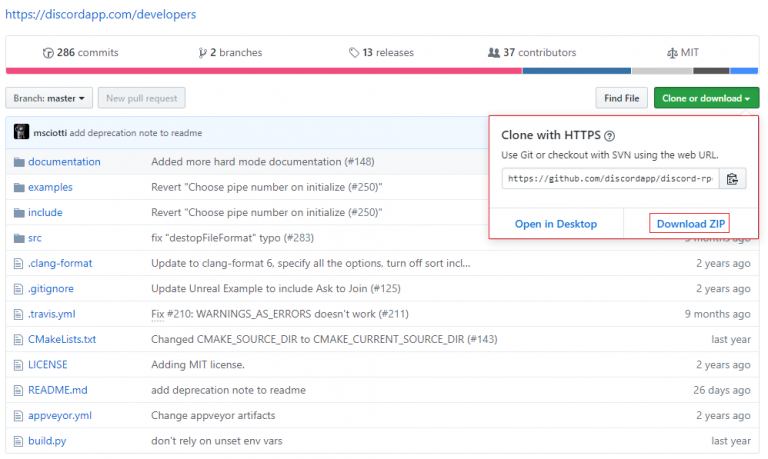
Task: Click the src folder icon
Action: tap(18, 238)
